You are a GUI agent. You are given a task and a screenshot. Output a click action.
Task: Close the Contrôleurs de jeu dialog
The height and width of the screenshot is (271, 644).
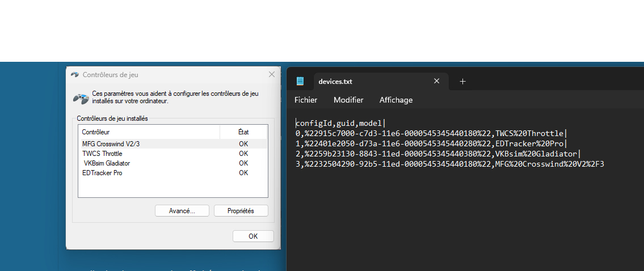coord(271,74)
